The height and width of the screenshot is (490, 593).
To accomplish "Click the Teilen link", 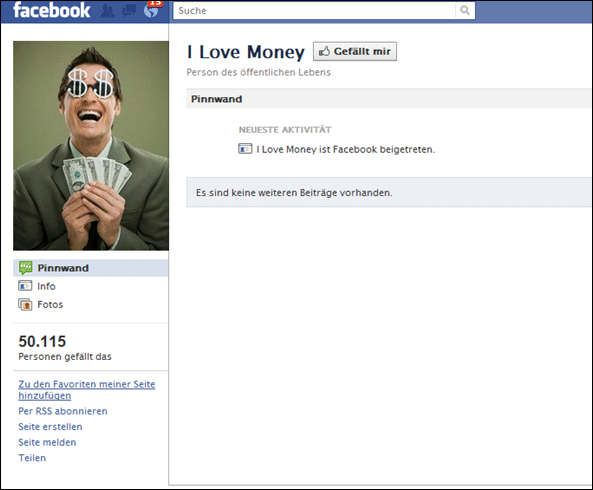I will coord(32,457).
